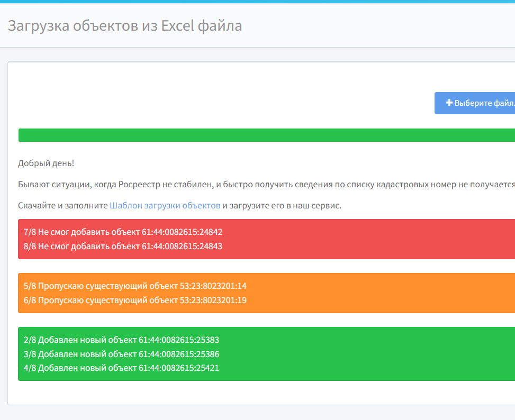Click the Выберите файл upload button
This screenshot has height=420, width=515.
coord(475,103)
